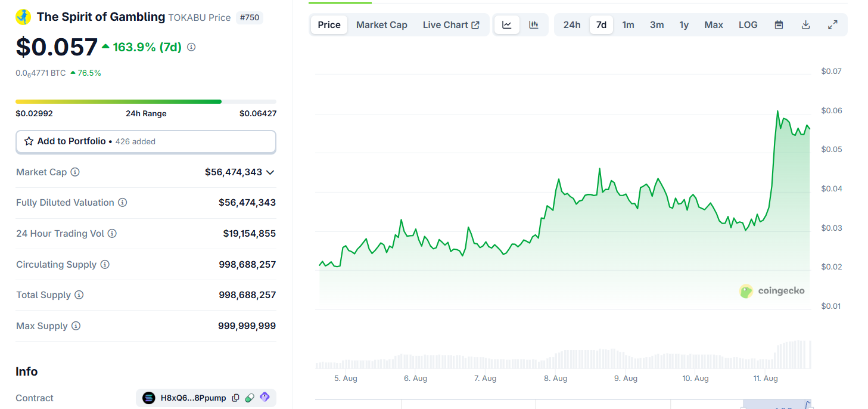Expand the Market Cap dropdown chevron
This screenshot has height=409, width=868.
click(x=270, y=172)
